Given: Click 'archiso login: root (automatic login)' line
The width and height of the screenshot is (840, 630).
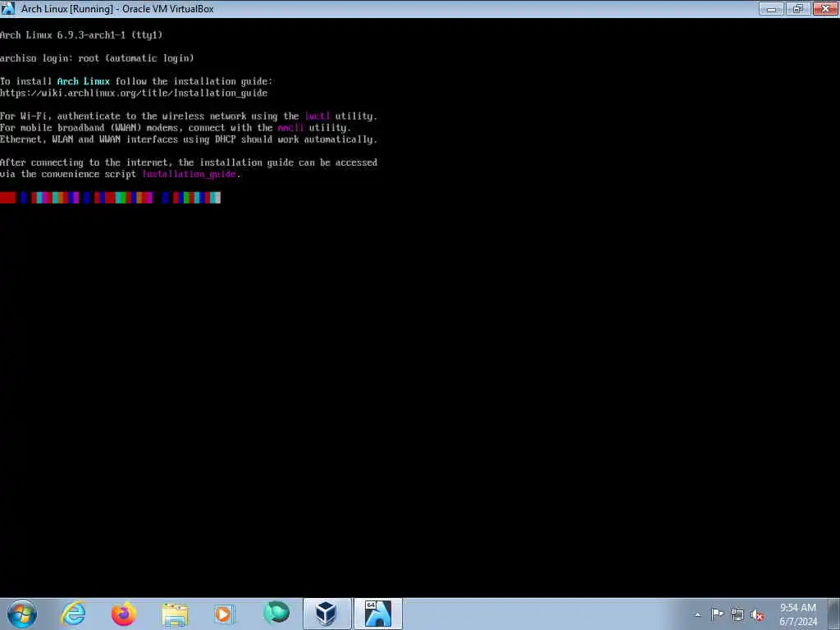Looking at the screenshot, I should tap(97, 58).
